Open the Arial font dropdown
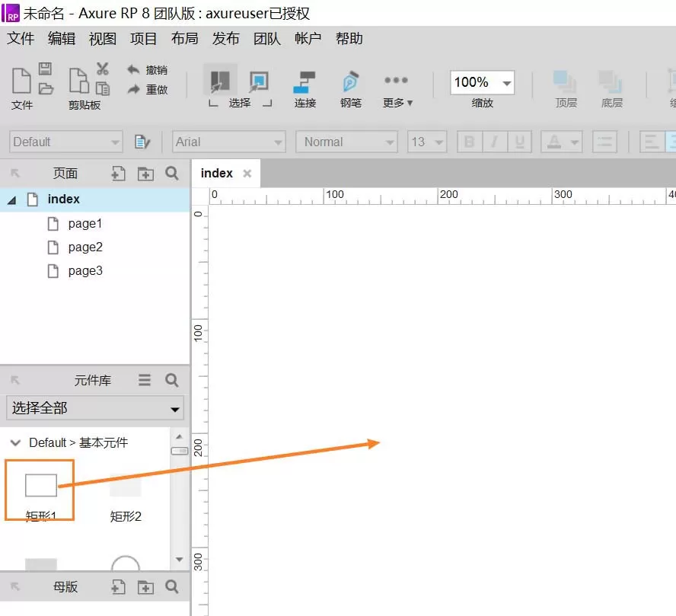 click(x=228, y=142)
